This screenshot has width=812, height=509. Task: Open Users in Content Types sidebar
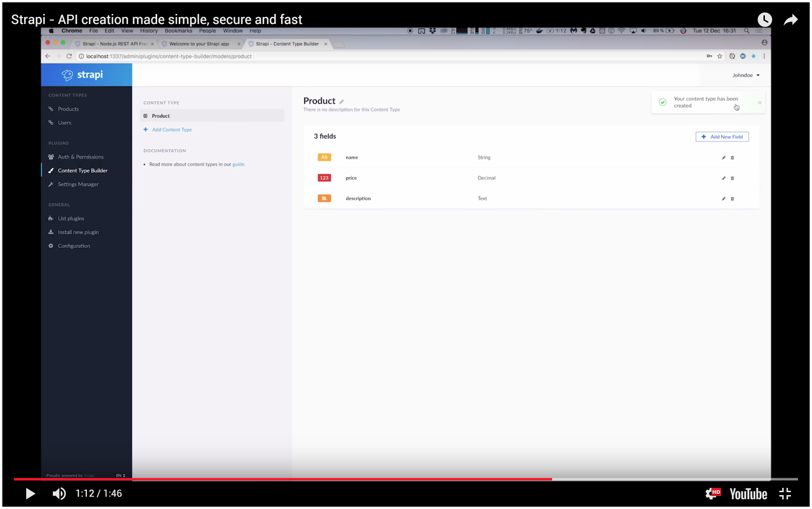coord(64,123)
